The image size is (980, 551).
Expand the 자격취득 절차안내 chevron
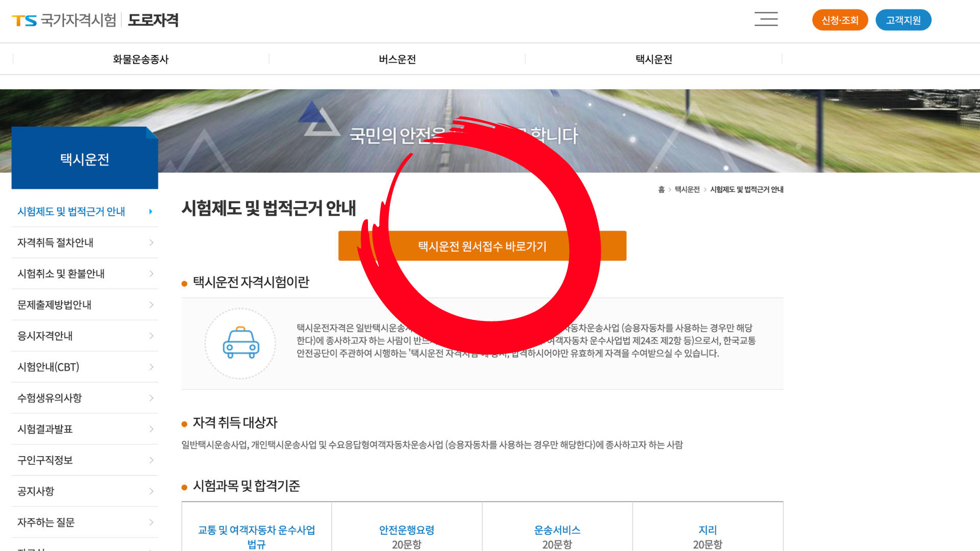click(x=151, y=242)
